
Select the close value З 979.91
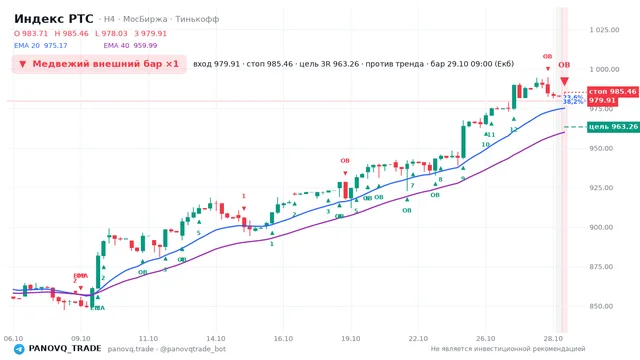click(151, 33)
